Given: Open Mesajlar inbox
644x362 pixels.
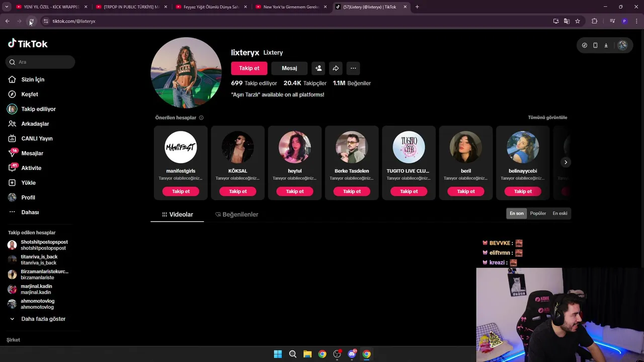Looking at the screenshot, I should coord(26,153).
